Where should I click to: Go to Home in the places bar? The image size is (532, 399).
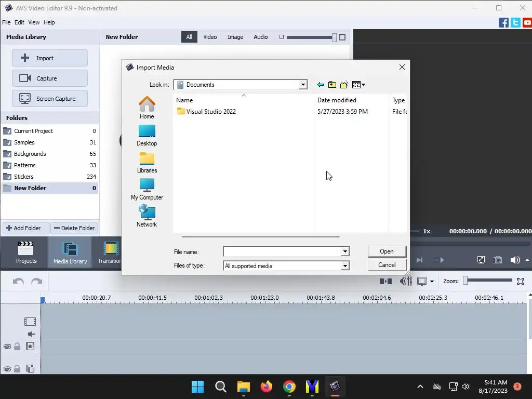147,108
